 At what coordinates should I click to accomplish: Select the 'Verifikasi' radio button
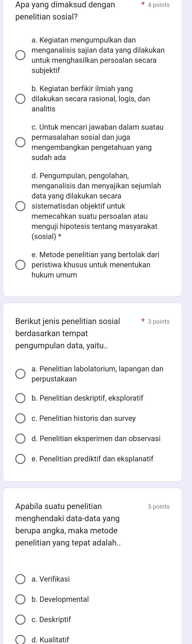point(20,579)
